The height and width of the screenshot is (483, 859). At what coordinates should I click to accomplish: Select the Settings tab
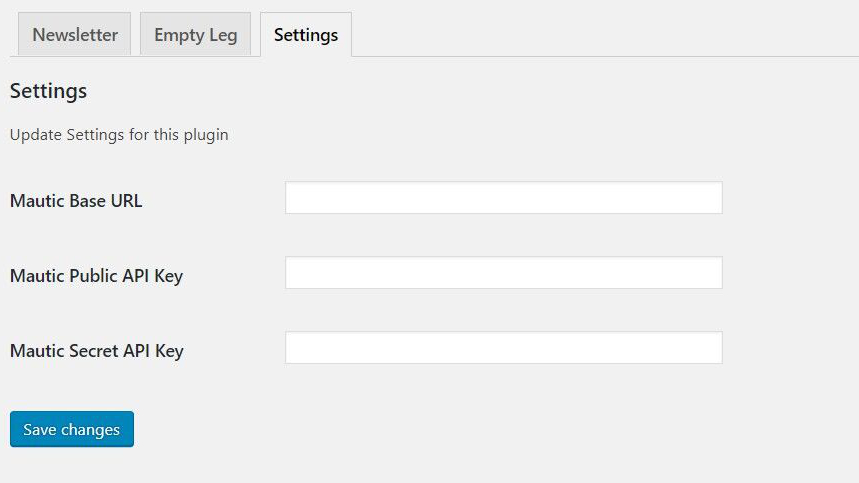point(306,35)
